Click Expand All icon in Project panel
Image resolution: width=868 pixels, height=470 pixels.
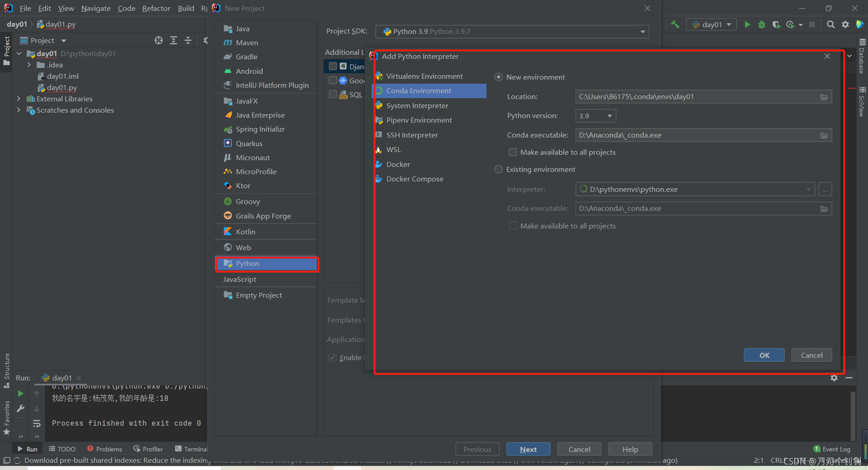pos(174,40)
